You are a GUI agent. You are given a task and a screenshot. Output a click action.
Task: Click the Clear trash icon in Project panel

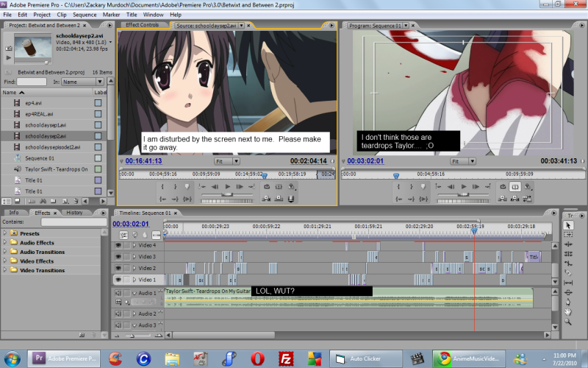(x=76, y=201)
